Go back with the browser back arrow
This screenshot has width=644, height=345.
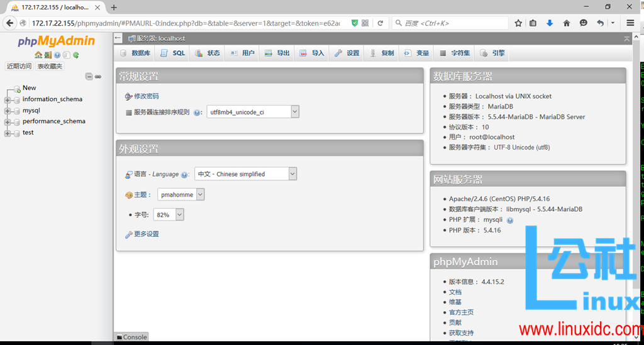pyautogui.click(x=10, y=23)
